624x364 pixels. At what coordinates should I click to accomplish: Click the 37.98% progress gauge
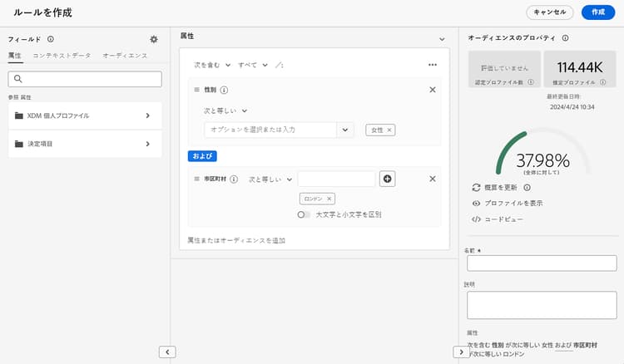(542, 153)
